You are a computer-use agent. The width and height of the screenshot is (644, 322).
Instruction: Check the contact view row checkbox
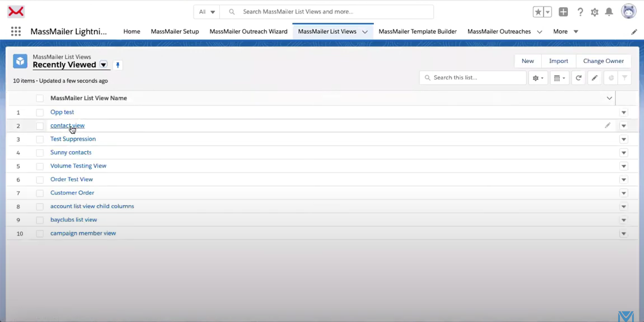[40, 126]
